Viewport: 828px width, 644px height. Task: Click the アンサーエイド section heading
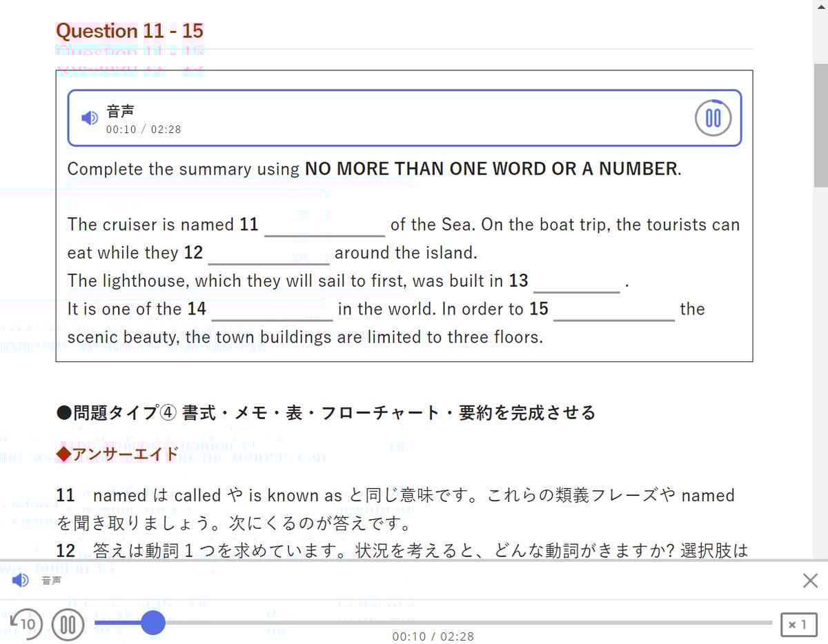pyautogui.click(x=117, y=453)
